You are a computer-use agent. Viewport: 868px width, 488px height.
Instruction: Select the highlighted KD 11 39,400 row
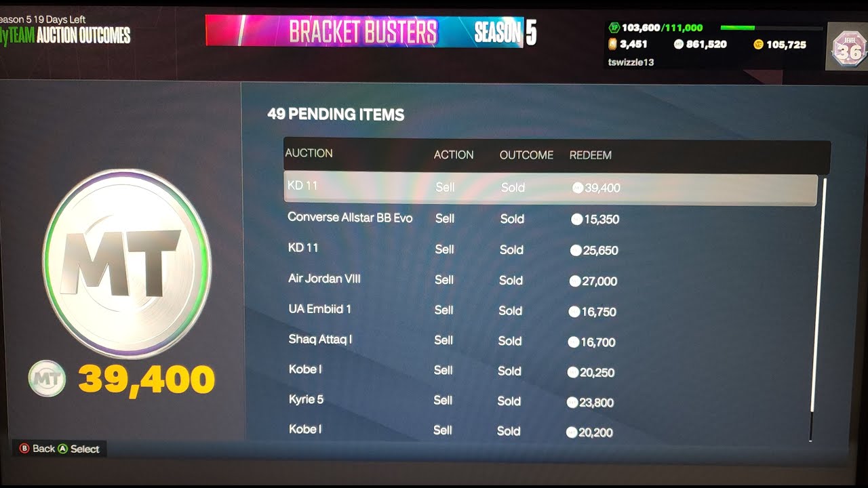pos(550,188)
